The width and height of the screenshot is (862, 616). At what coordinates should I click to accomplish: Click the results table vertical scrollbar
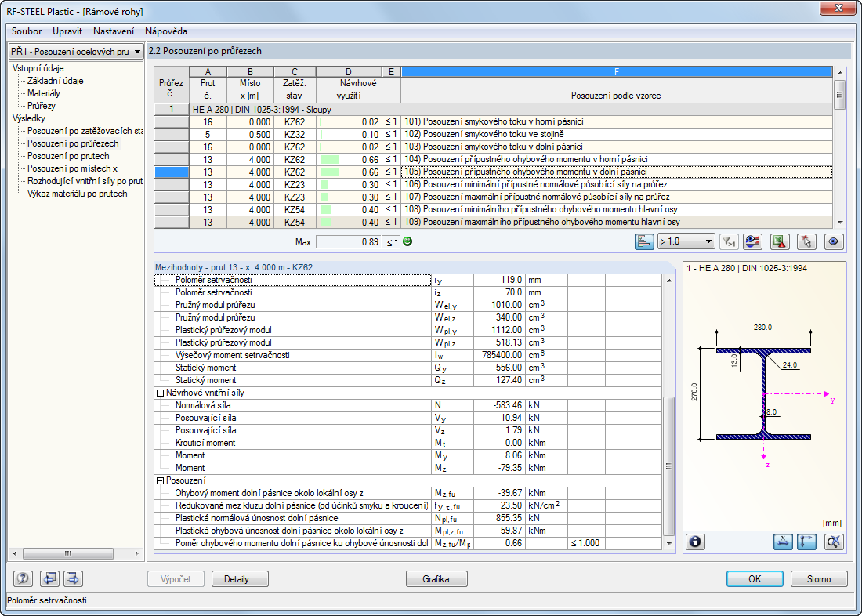pyautogui.click(x=838, y=147)
